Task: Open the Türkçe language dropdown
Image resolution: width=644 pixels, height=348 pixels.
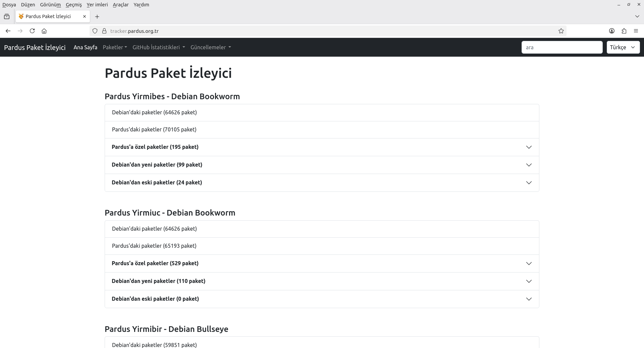Action: (623, 47)
